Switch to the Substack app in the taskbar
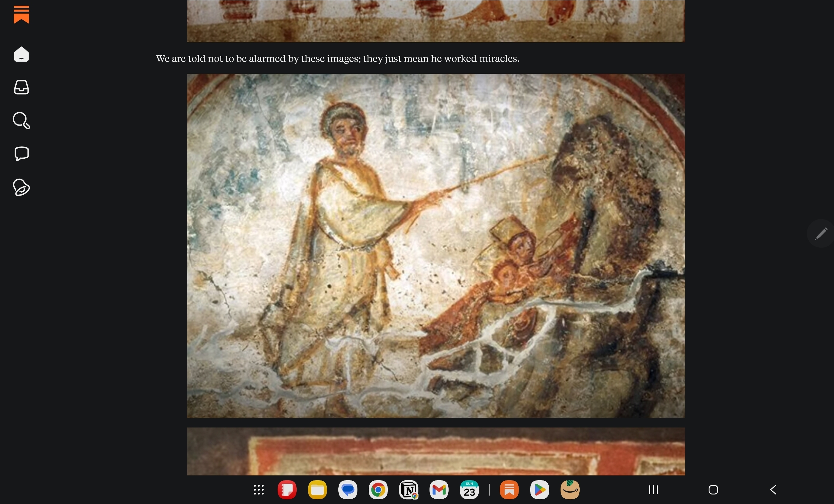This screenshot has width=834, height=504. pos(509,489)
